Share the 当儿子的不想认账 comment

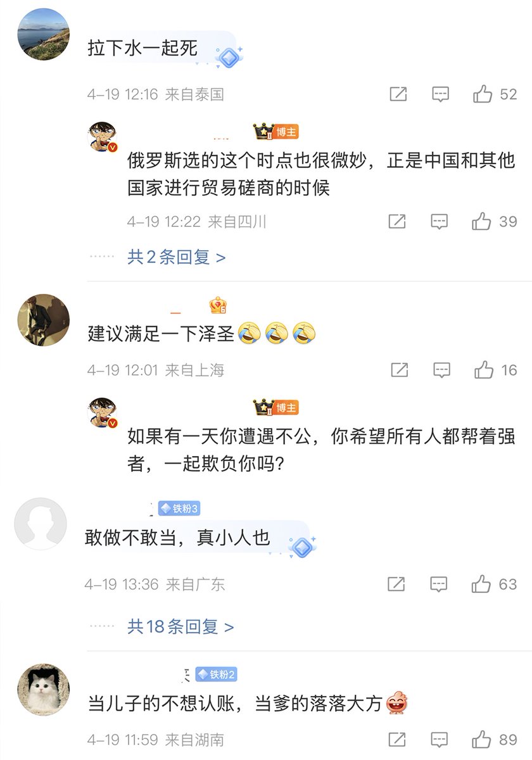397,739
